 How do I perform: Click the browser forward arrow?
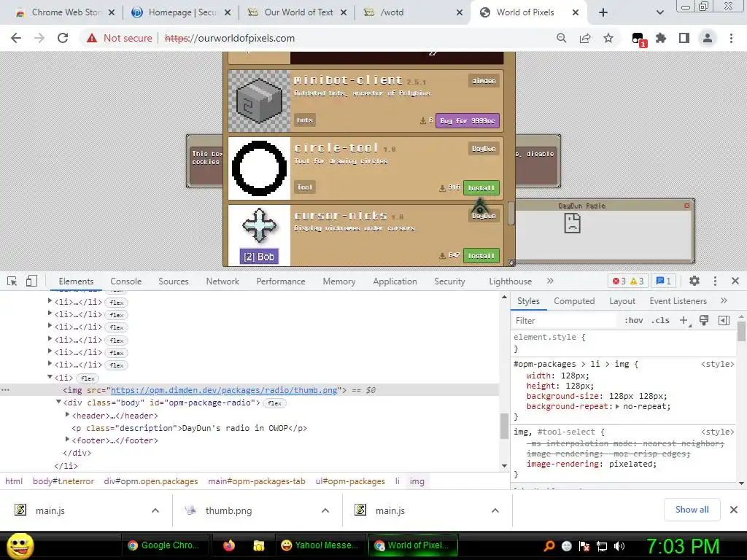tap(39, 38)
